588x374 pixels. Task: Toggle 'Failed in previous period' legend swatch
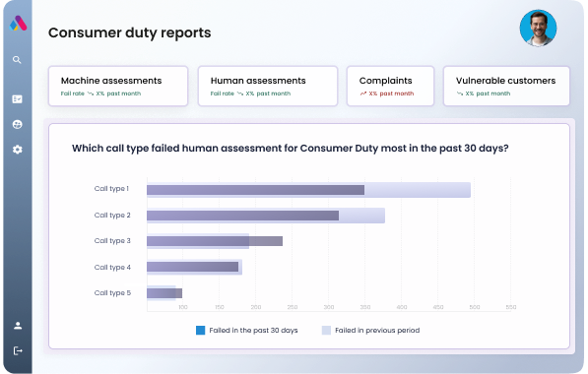coord(326,330)
